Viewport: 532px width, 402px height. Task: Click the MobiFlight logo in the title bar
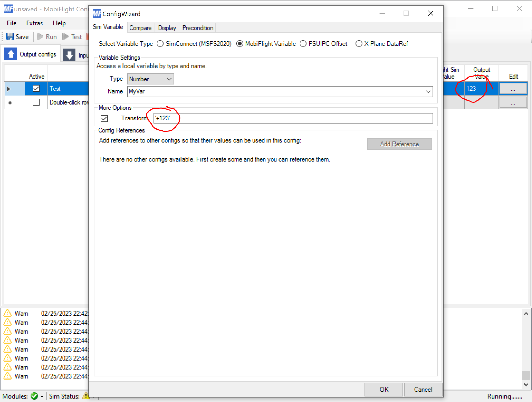(8, 9)
